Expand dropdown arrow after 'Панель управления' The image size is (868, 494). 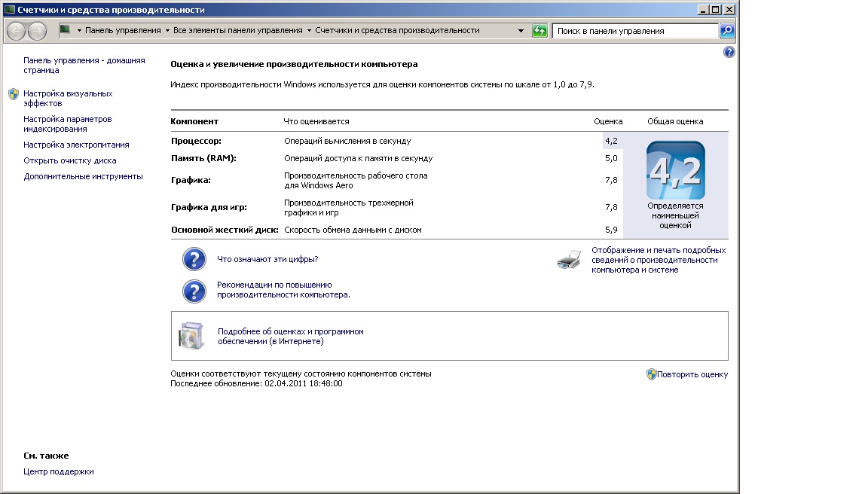167,30
